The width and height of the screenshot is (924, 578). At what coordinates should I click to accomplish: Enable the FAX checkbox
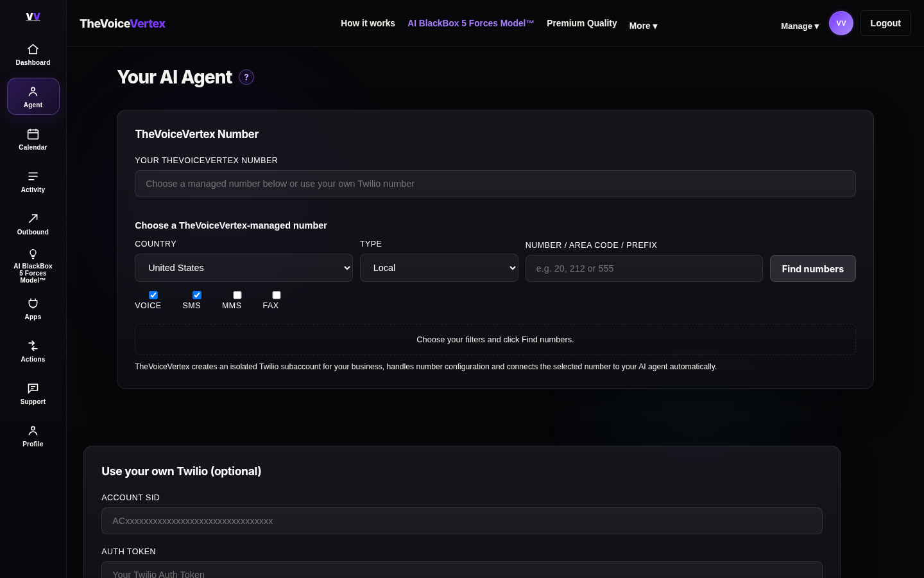tap(277, 295)
